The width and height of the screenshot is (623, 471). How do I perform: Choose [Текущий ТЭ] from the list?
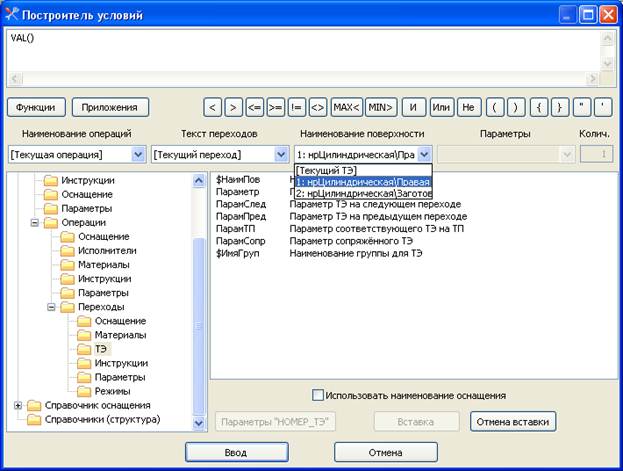(x=363, y=170)
